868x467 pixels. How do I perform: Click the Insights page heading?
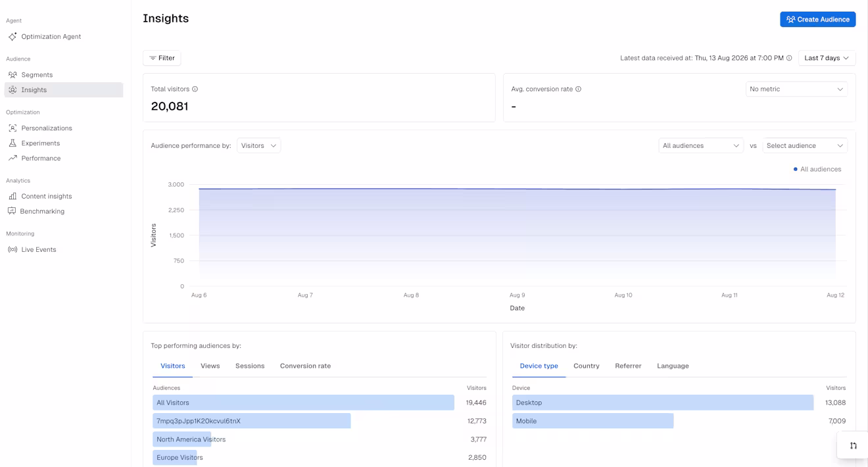click(x=166, y=18)
